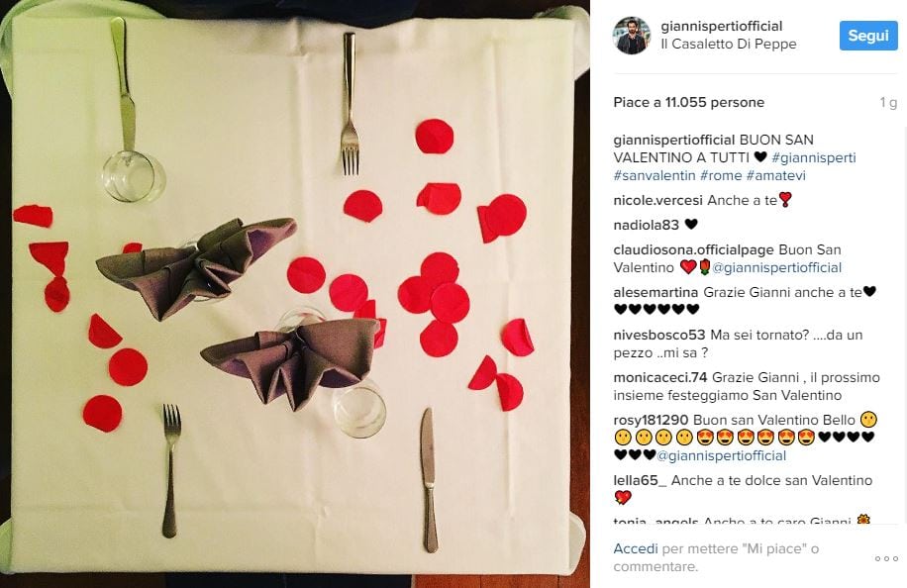Open commenter nadiola83's profile

point(647,225)
